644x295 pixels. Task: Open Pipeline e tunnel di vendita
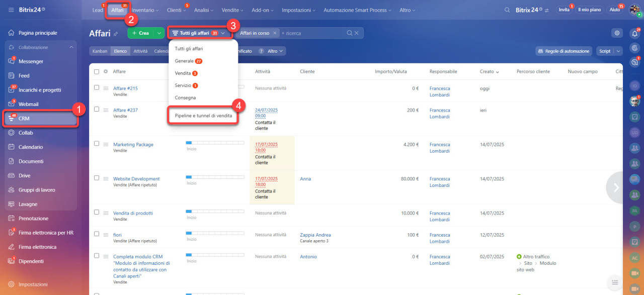point(203,116)
